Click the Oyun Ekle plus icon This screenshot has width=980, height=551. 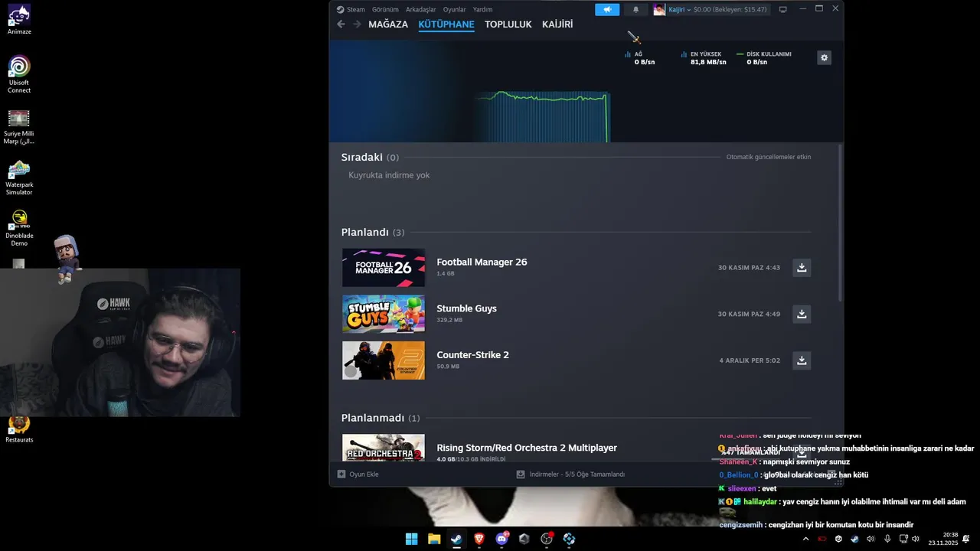coord(341,474)
